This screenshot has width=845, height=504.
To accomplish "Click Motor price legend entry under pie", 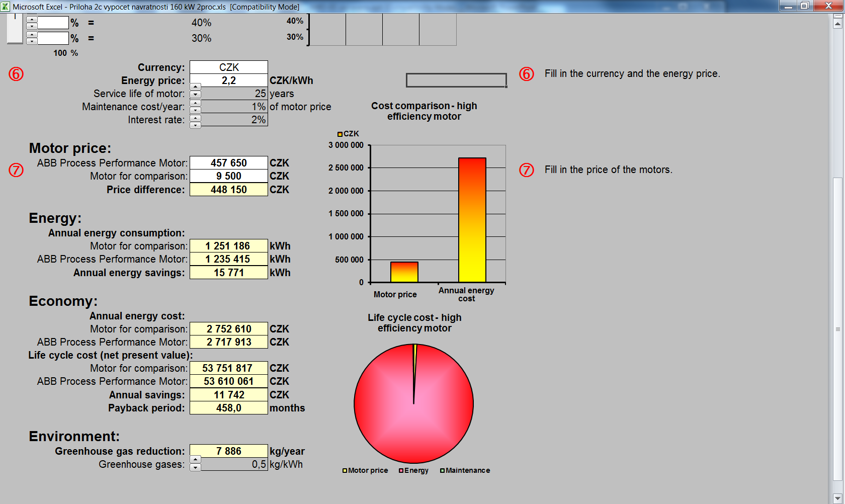I will click(x=365, y=470).
